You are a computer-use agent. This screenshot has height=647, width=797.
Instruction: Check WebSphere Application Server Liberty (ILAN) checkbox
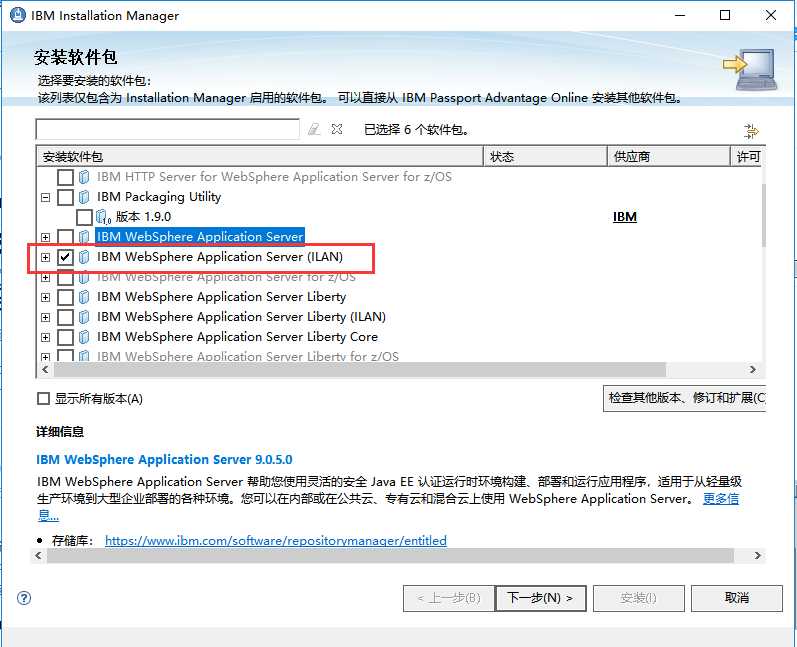pos(65,317)
